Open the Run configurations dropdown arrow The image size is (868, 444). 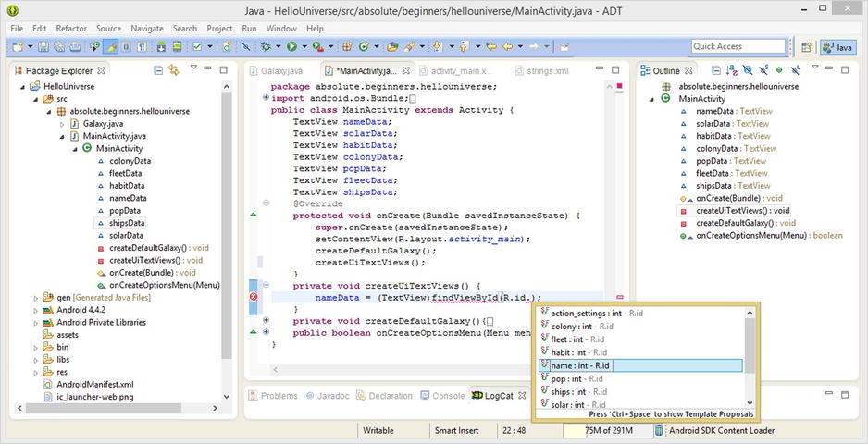[x=304, y=47]
